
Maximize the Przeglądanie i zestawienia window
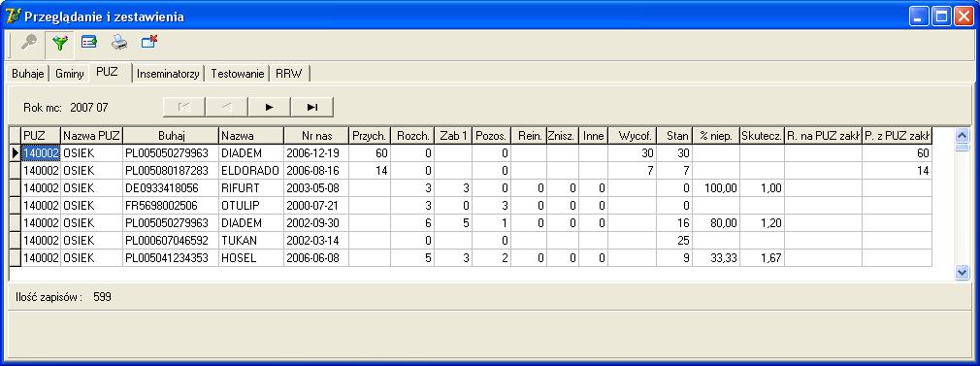coord(941,17)
